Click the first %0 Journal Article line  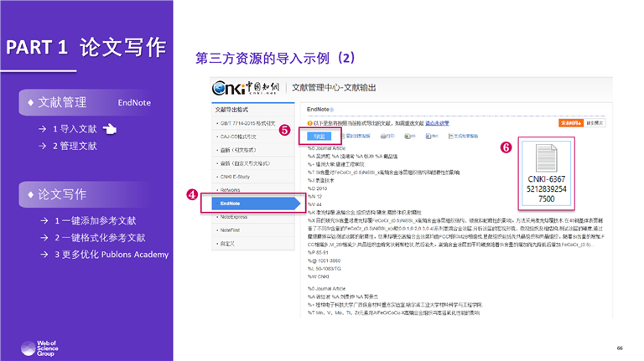coord(326,148)
